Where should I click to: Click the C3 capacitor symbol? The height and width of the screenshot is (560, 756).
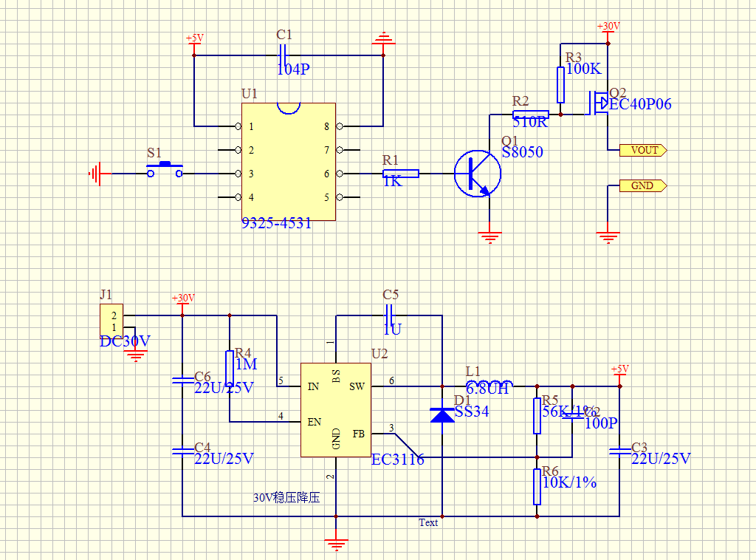point(619,450)
